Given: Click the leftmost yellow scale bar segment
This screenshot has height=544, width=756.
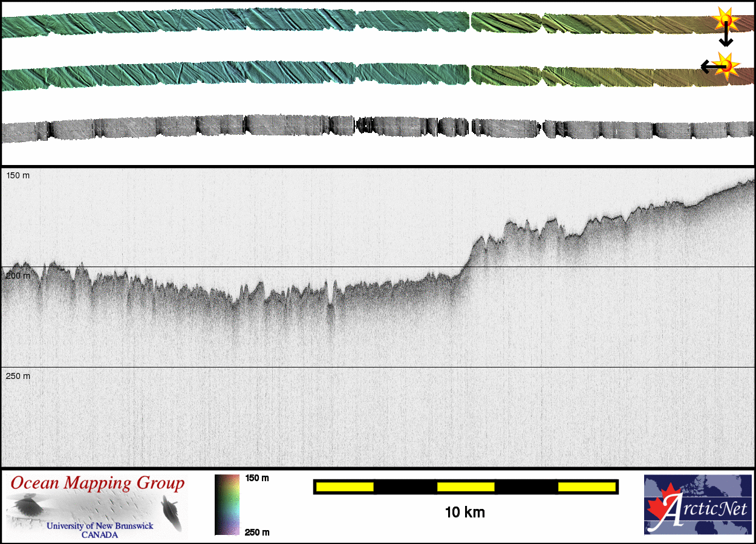Looking at the screenshot, I should pos(344,487).
